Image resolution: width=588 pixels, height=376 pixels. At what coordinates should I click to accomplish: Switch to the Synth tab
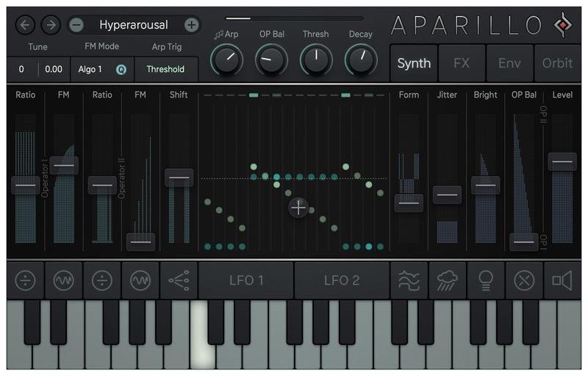coord(414,63)
